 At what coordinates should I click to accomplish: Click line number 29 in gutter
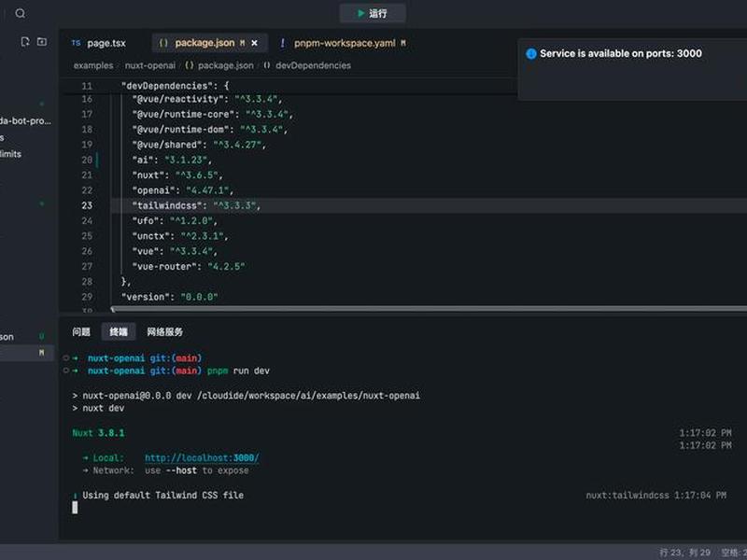pos(87,297)
